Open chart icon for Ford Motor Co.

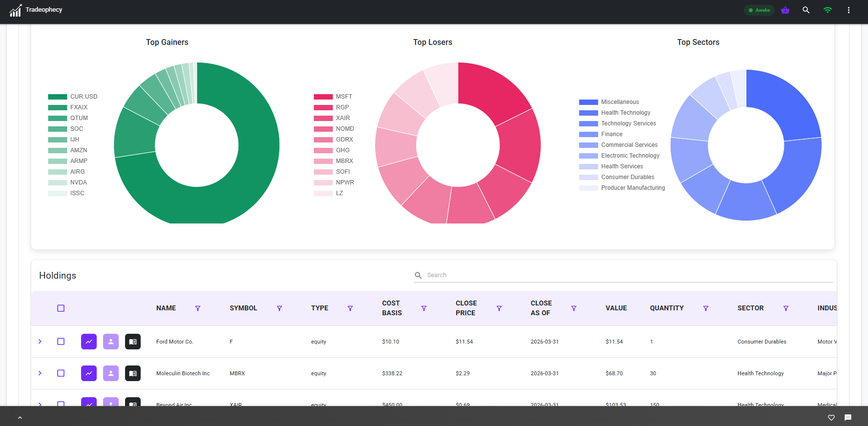coord(89,342)
